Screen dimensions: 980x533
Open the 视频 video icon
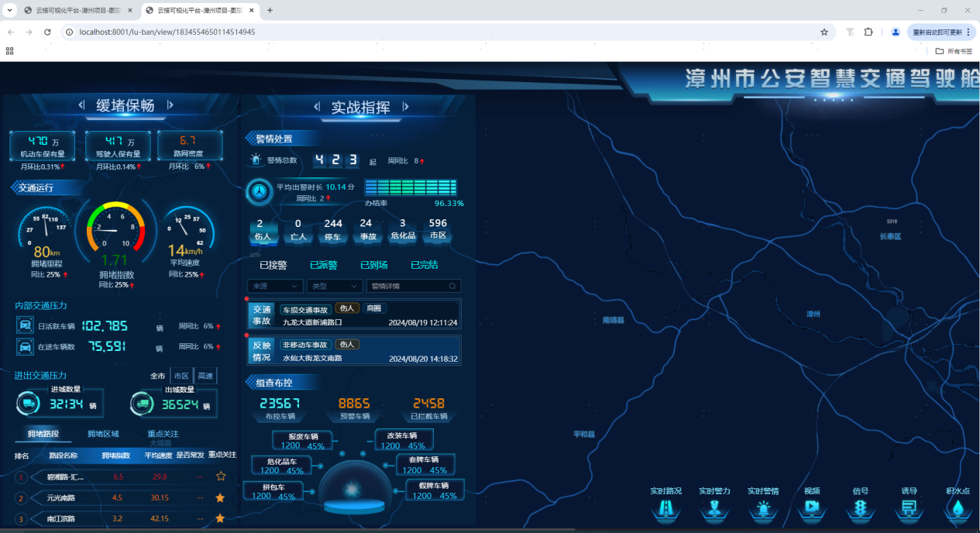[812, 507]
